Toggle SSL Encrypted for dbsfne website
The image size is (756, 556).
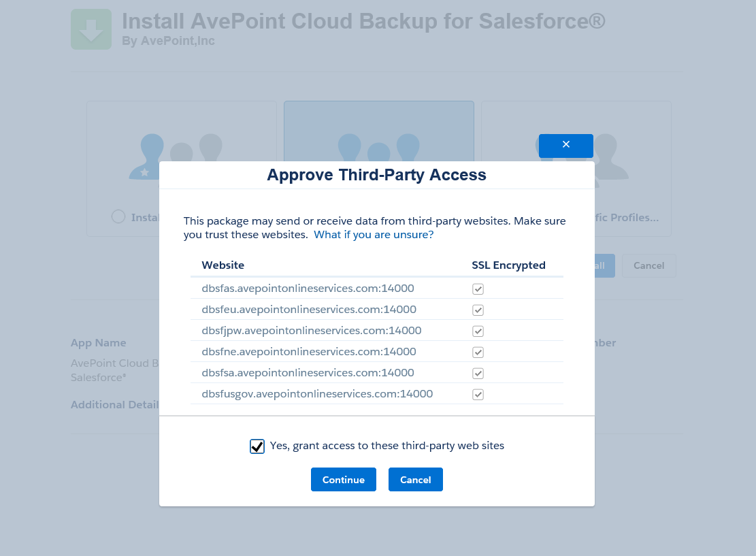tap(478, 352)
